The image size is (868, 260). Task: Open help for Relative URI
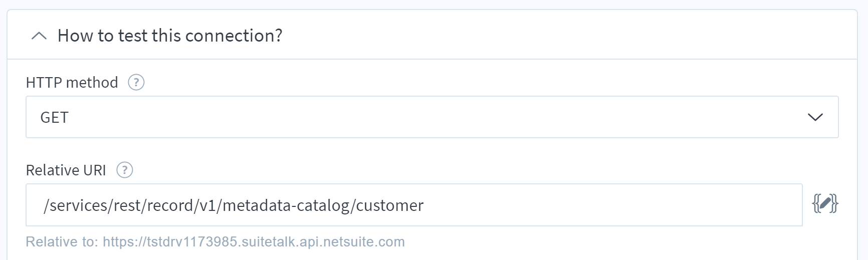pos(125,170)
